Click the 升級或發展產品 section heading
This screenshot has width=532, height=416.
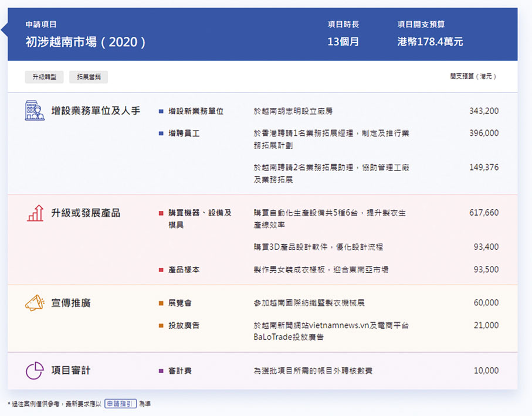click(86, 213)
